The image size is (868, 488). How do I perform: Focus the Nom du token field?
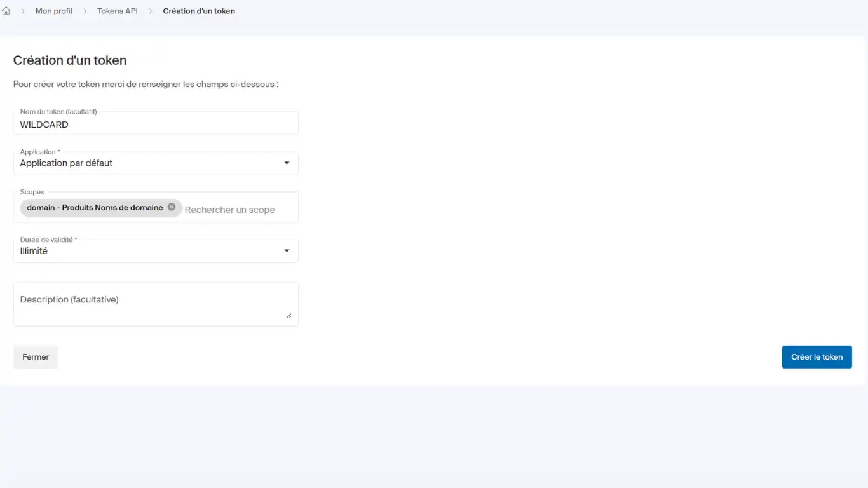pos(156,124)
